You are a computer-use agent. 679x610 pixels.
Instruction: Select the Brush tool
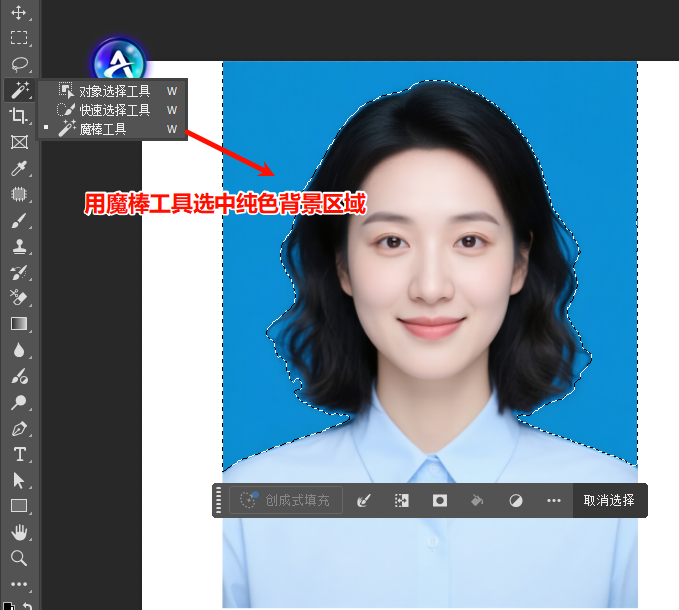[18, 220]
